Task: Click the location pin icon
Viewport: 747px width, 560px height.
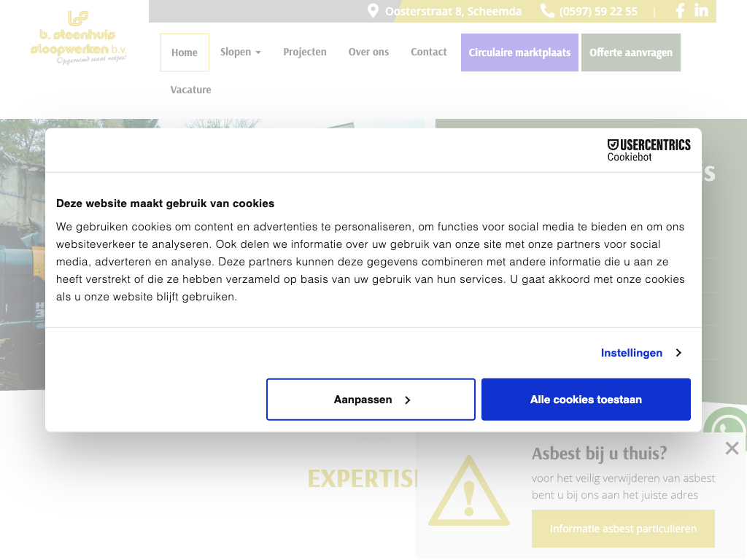Action: pos(373,11)
